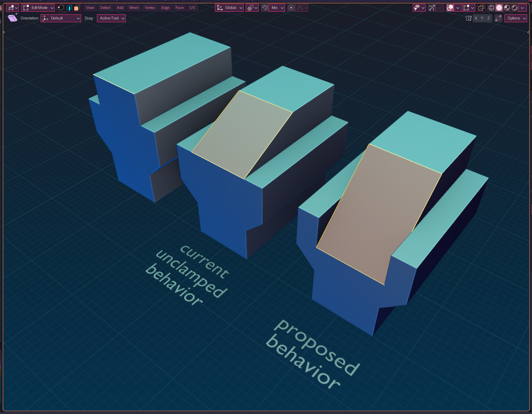Open the Edge menu
532x414 pixels.
165,8
